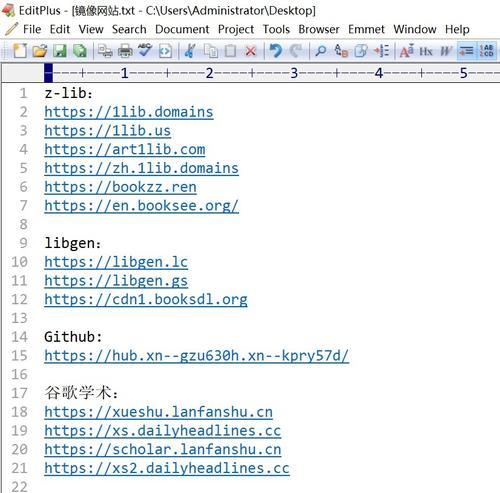Click the pencil document icon before File
This screenshot has width=500, height=493.
click(12, 29)
